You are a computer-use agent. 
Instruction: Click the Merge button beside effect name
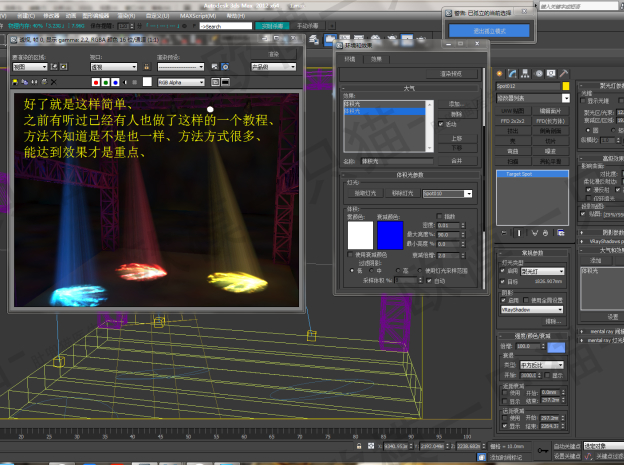pos(457,161)
